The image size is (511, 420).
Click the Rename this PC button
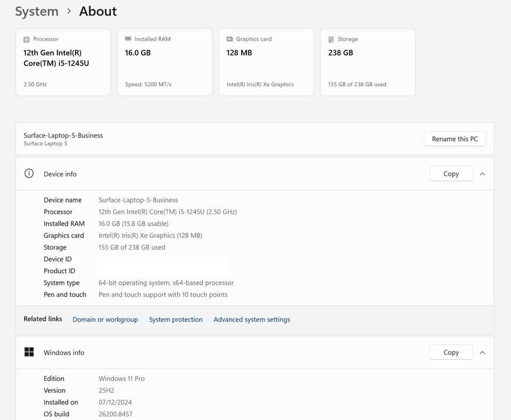click(x=455, y=139)
